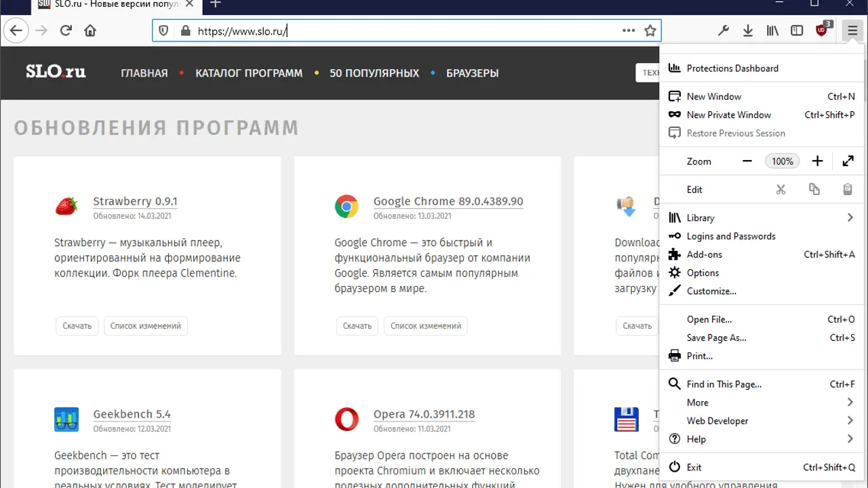Viewport: 868px width, 488px height.
Task: Click the Скачать button under Strawberry
Action: click(x=77, y=326)
